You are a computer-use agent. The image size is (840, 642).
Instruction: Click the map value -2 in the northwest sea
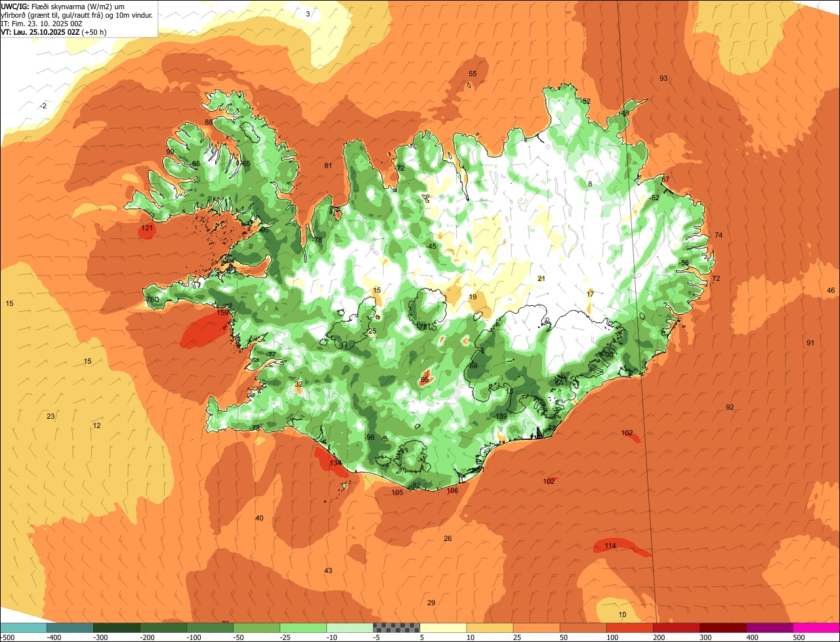(x=43, y=106)
